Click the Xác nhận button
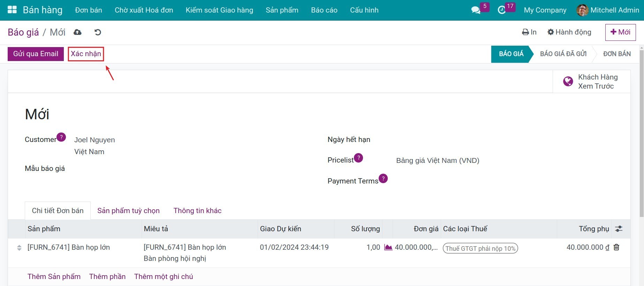 [x=86, y=54]
